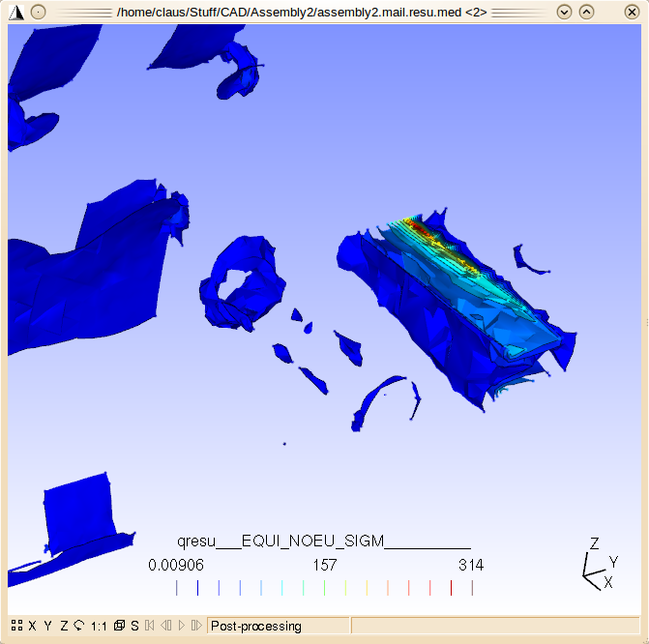
Task: Set view along X axis
Action: (x=32, y=626)
